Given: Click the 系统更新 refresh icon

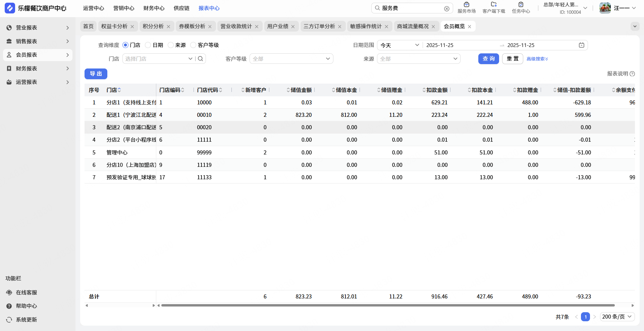Looking at the screenshot, I should (9, 320).
